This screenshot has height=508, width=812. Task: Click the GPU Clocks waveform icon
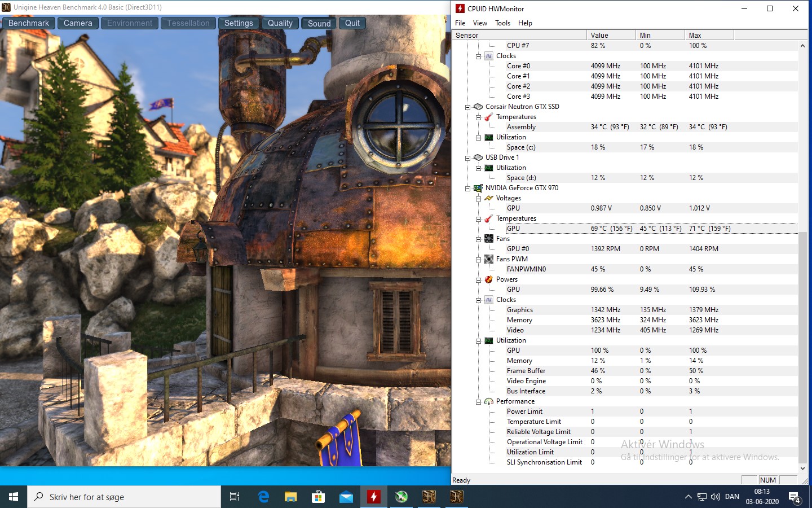[x=489, y=300]
